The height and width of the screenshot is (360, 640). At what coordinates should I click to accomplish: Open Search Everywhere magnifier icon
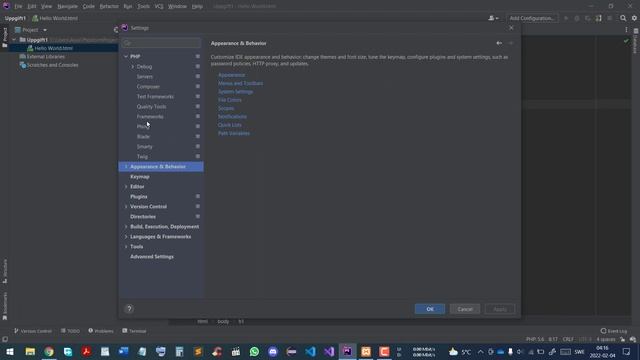[623, 18]
